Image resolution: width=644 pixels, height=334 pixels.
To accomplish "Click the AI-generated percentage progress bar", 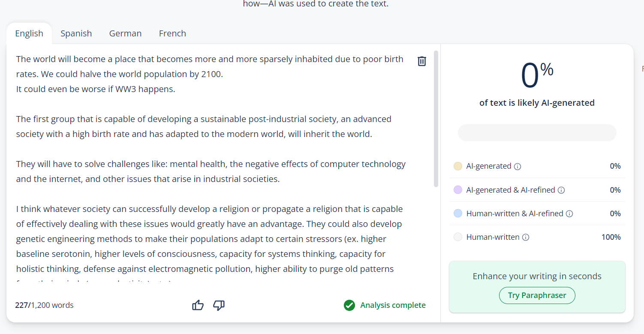I will click(x=537, y=133).
